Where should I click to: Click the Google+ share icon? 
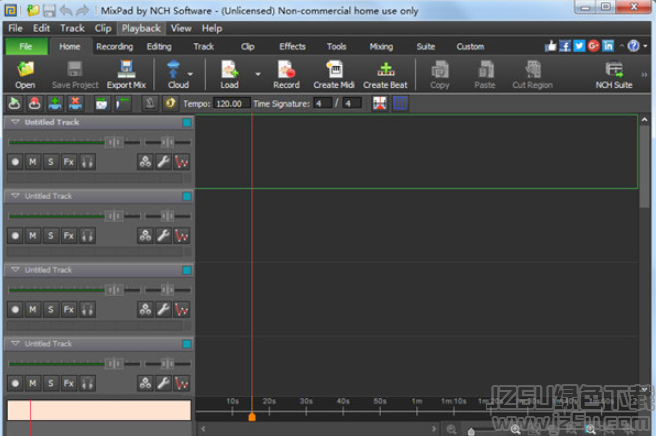(593, 46)
